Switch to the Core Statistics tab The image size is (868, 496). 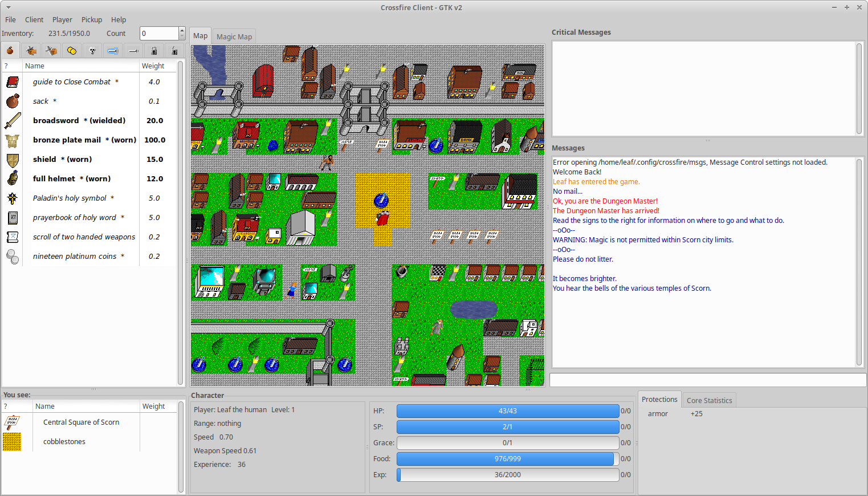tap(709, 400)
